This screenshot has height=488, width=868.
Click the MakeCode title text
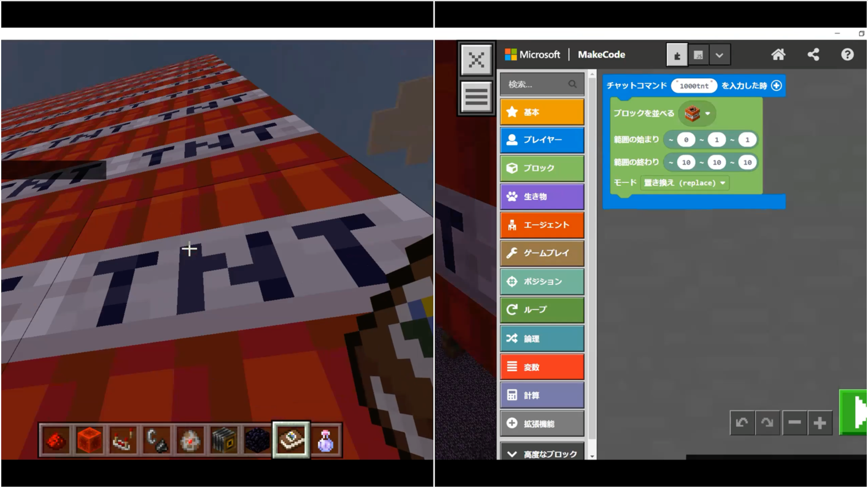(601, 55)
